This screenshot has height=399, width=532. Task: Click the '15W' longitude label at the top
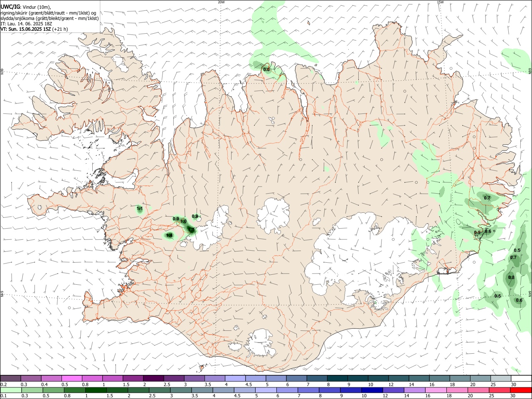click(440, 2)
